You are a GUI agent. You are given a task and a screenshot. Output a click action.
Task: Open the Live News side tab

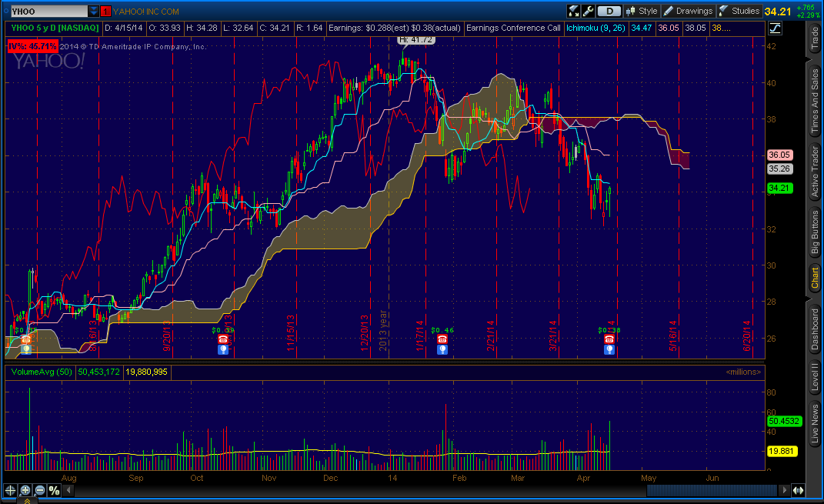click(x=815, y=424)
